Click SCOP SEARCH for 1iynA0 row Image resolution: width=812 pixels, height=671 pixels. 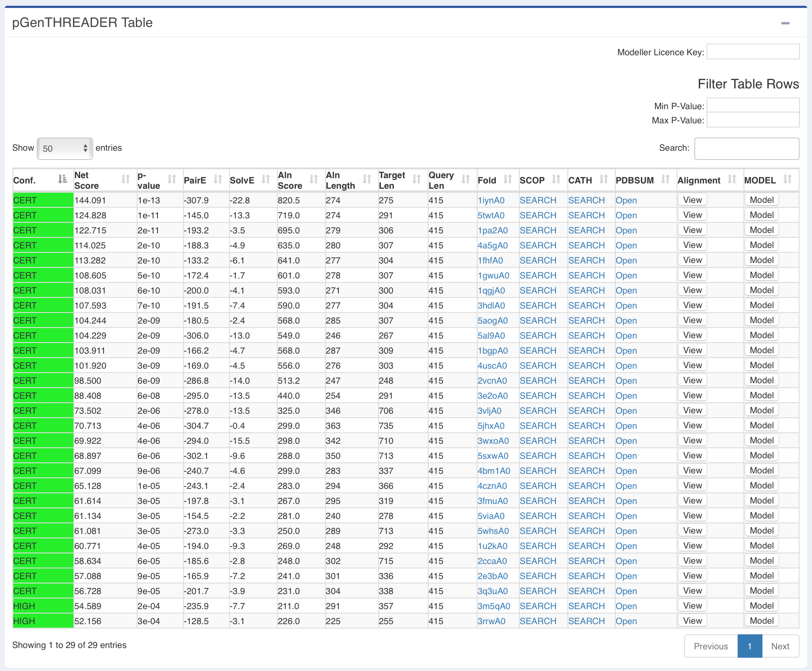click(538, 200)
